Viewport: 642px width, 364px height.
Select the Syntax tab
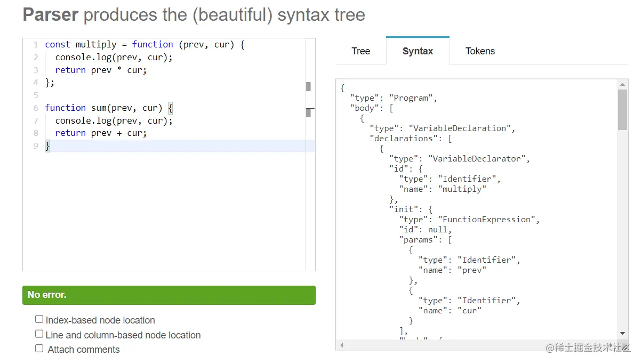(x=418, y=51)
